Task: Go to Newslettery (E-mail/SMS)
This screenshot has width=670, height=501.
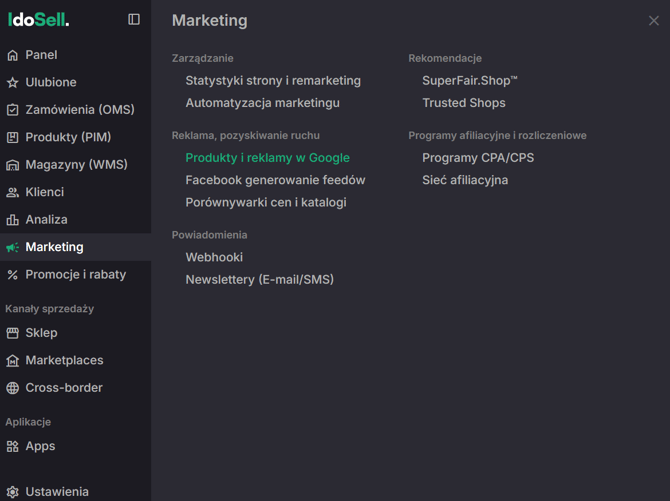Action: click(x=259, y=280)
